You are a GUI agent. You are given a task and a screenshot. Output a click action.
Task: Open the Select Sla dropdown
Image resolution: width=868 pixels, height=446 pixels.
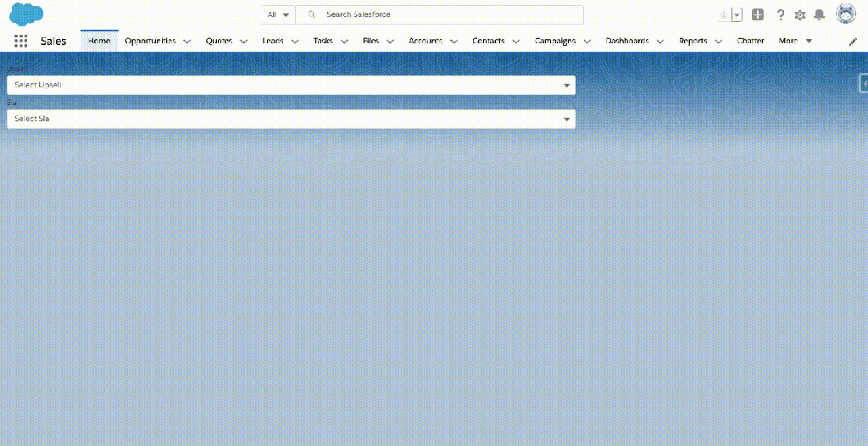pyautogui.click(x=291, y=119)
